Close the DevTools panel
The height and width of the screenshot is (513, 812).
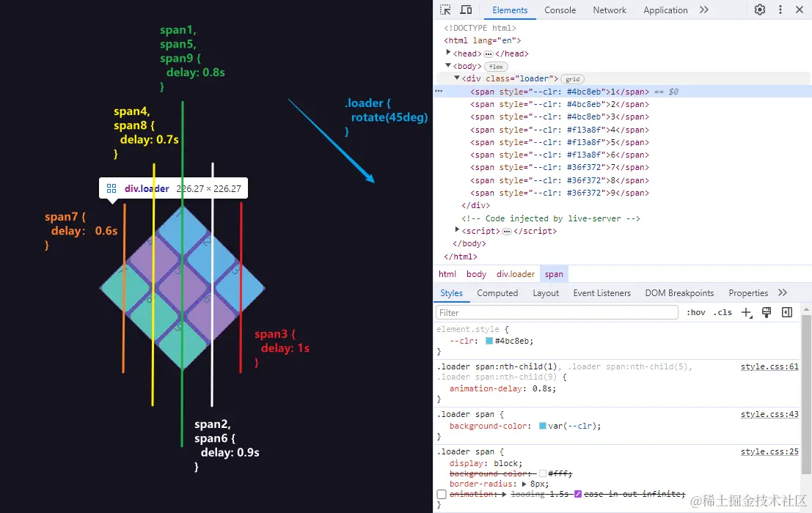(800, 10)
